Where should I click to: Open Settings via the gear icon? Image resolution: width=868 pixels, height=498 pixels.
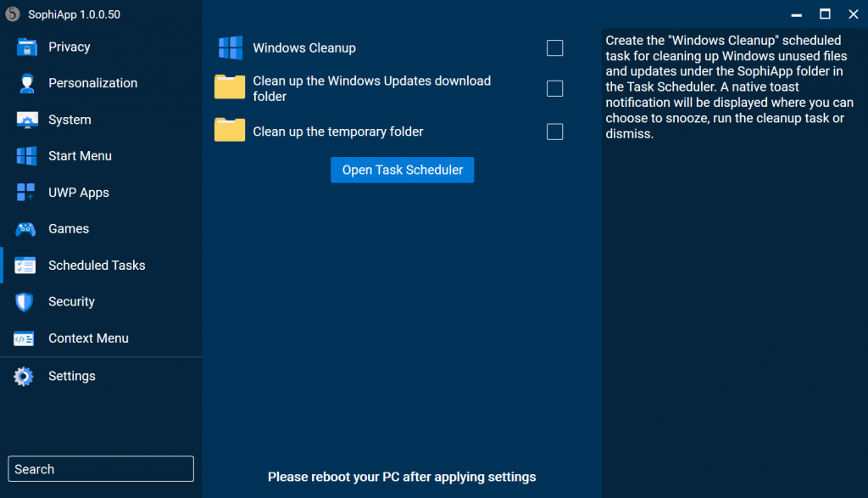tap(25, 376)
